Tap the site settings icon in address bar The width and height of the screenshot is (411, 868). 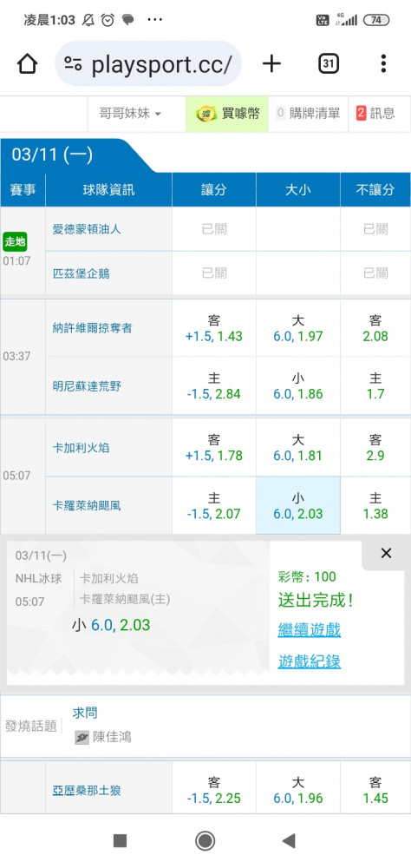(x=73, y=63)
